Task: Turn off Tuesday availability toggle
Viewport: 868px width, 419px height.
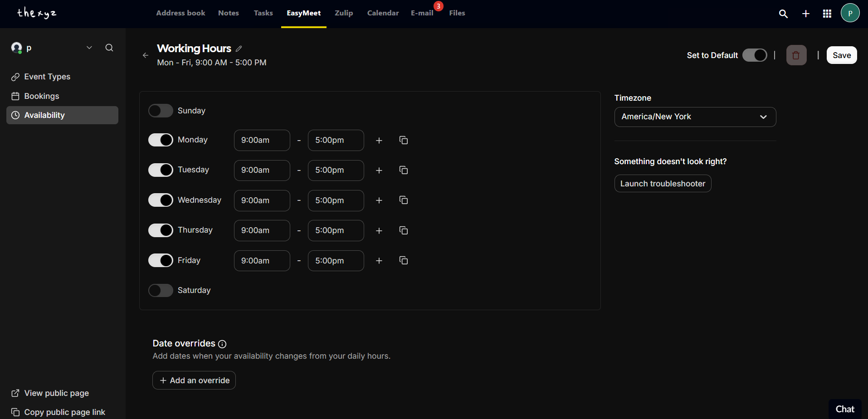Action: click(x=161, y=170)
